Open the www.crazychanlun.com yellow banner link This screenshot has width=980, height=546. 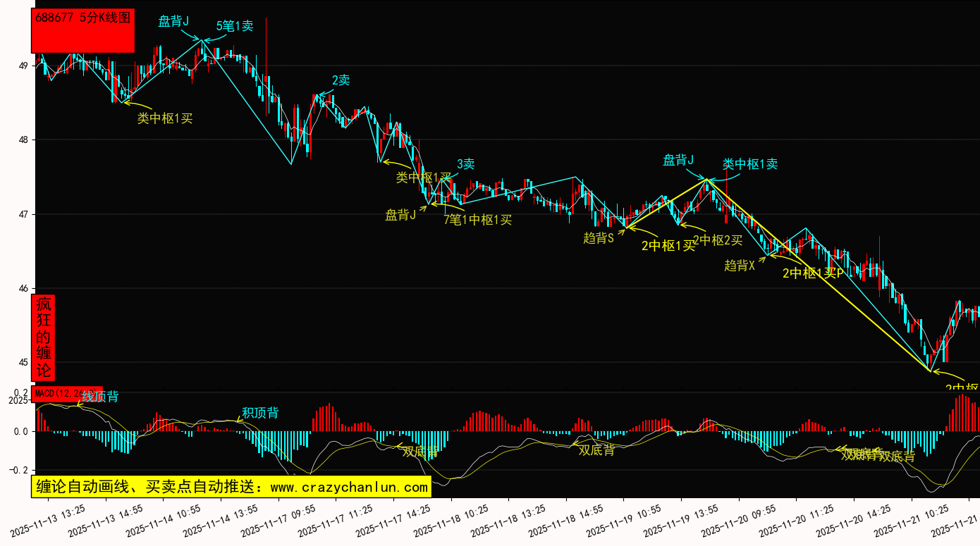click(231, 487)
